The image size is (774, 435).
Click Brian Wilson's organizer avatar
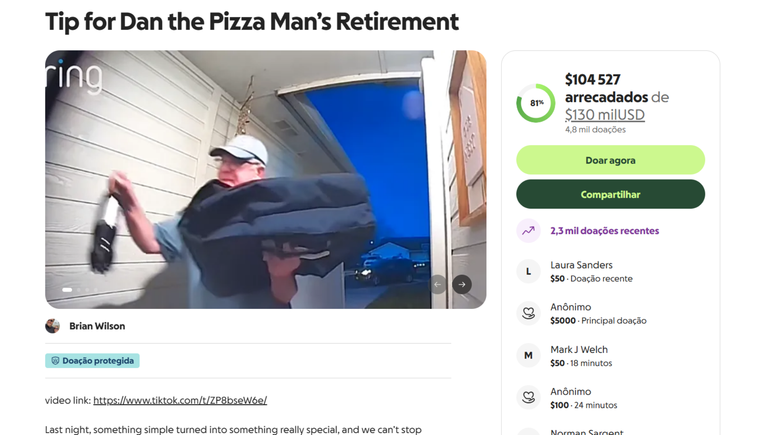pos(53,326)
